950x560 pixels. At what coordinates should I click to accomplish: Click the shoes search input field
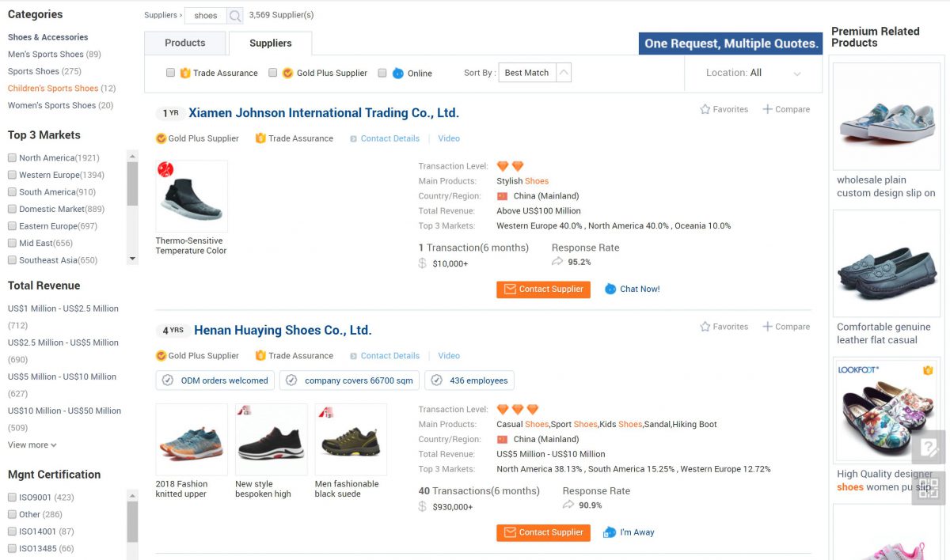[206, 16]
